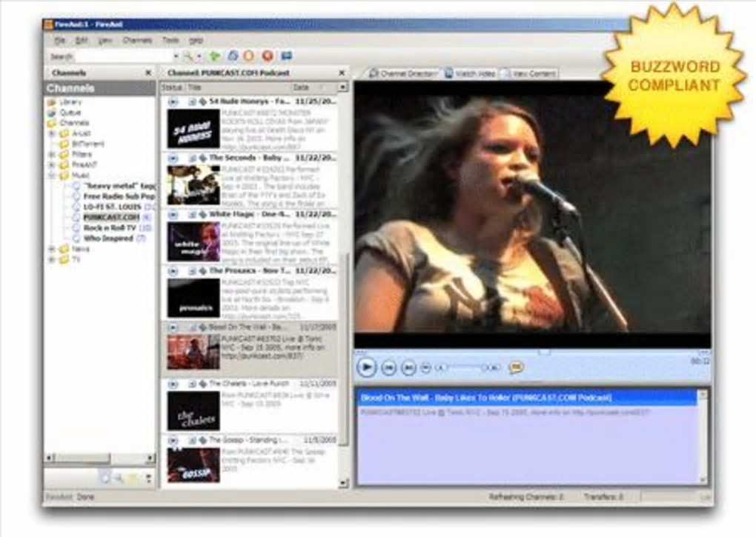The height and width of the screenshot is (537, 756).
Task: Expand the TV folder in tree
Action: 52,259
